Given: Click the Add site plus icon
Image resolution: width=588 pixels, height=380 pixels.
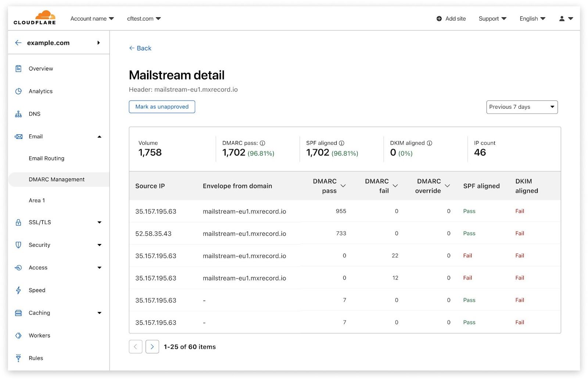Looking at the screenshot, I should (438, 18).
